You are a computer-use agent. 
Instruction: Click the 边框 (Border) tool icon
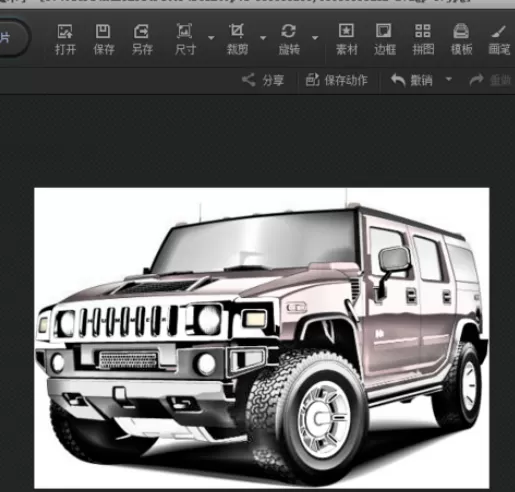[385, 39]
